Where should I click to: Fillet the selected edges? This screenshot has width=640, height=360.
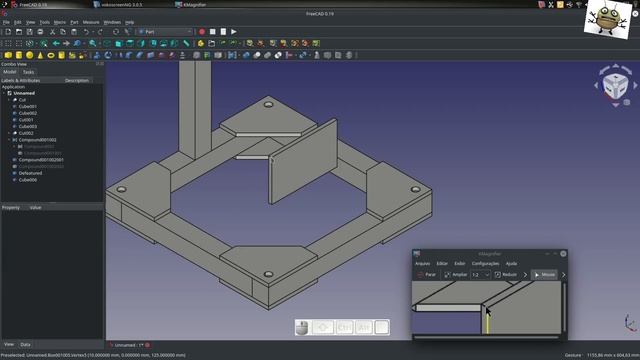[129, 55]
